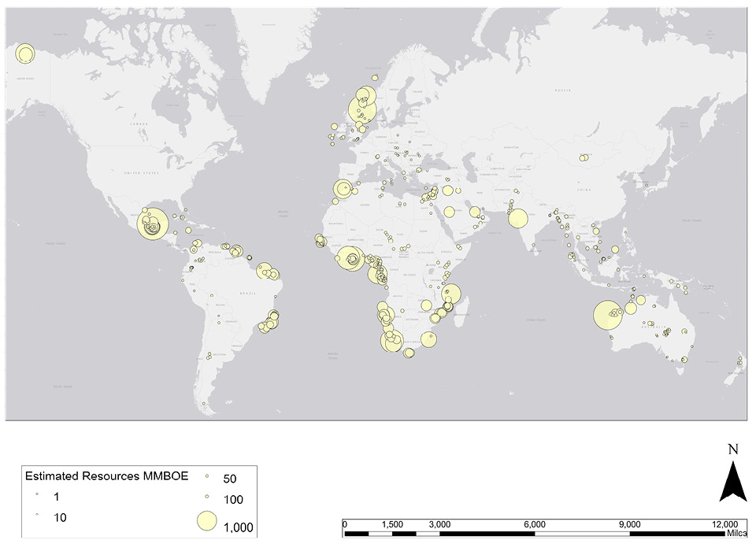This screenshot has height=551, width=756.
Task: Click the 1,000 MMBOE legend circle
Action: pos(206,521)
